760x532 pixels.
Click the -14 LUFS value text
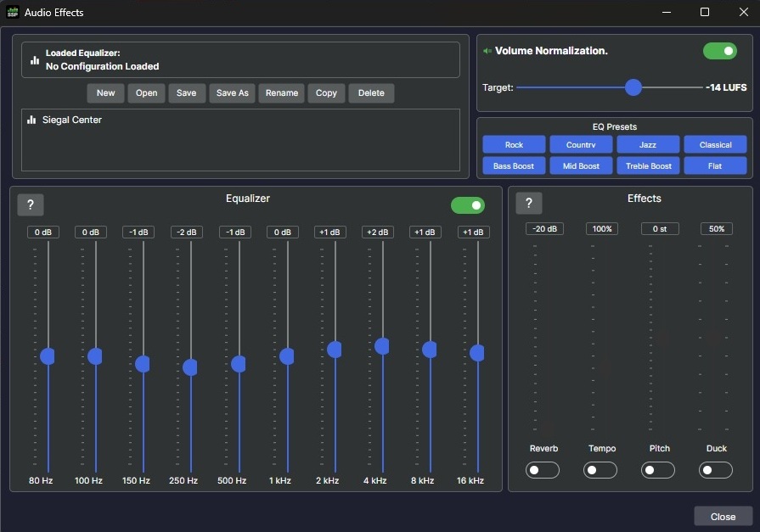726,87
